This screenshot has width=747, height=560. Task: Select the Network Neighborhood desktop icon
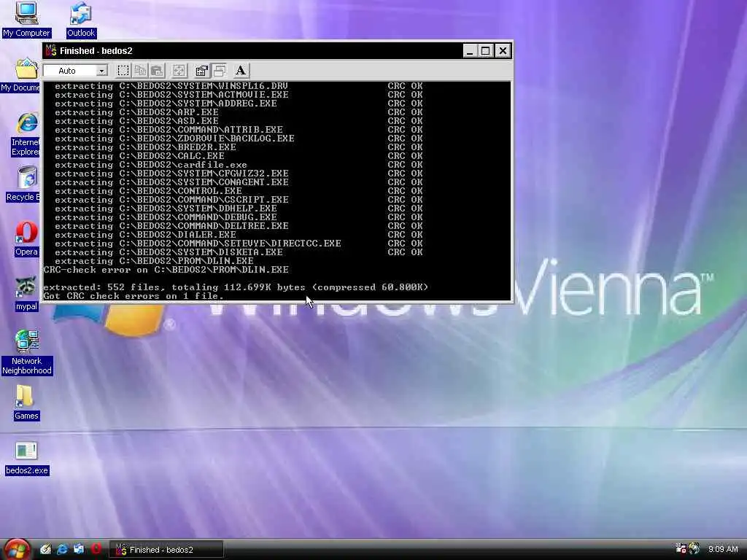(27, 352)
